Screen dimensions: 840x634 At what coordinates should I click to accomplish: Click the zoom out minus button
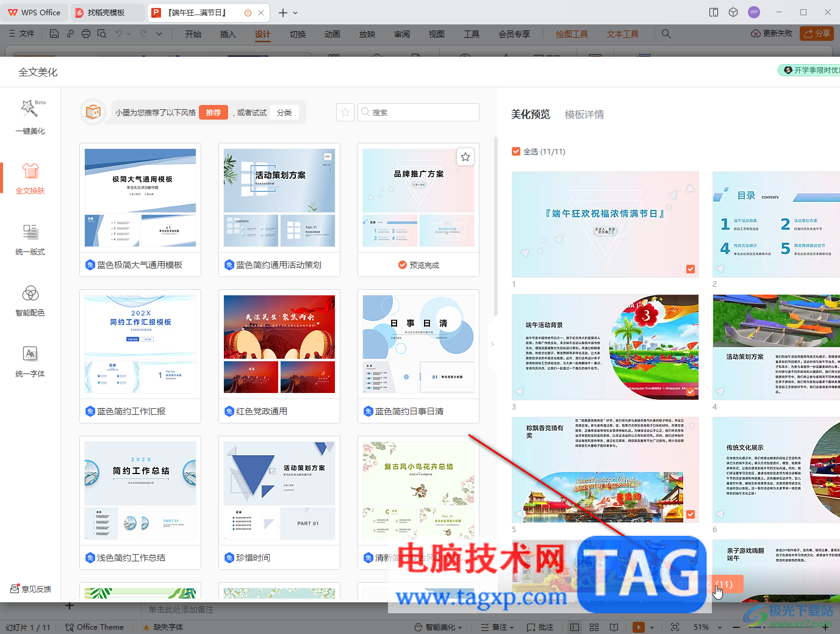point(736,627)
